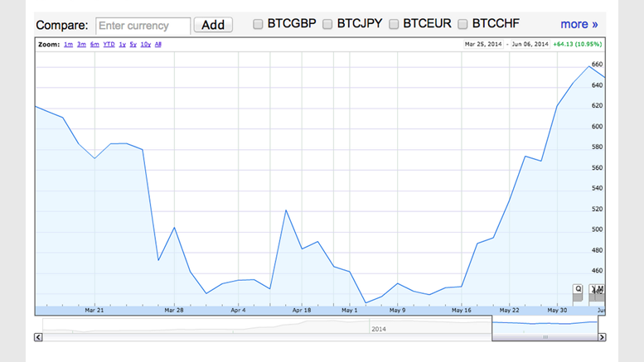The height and width of the screenshot is (362, 644).
Task: Click the +64.13 (10.95%) change value
Action: point(578,44)
